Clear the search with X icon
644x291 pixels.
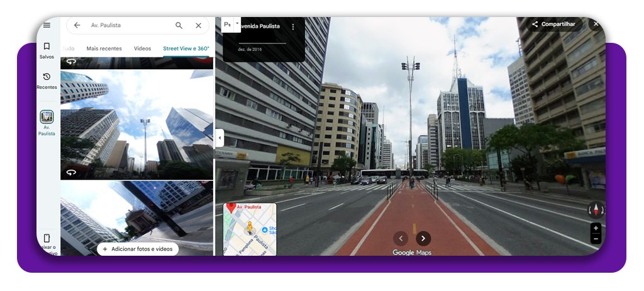point(198,26)
